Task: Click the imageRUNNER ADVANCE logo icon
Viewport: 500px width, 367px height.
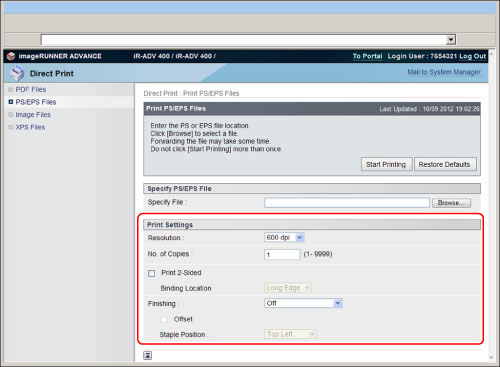Action: pyautogui.click(x=11, y=56)
